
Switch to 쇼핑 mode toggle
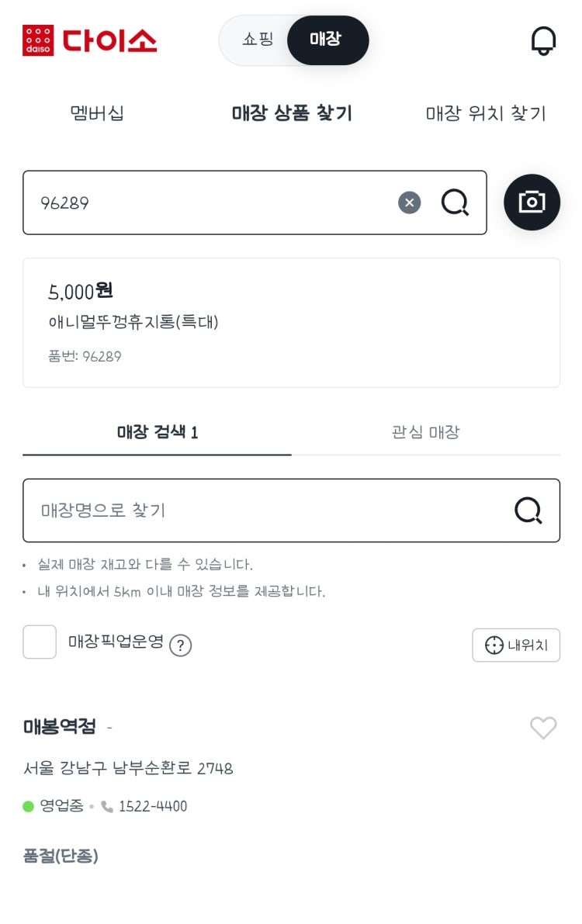258,40
